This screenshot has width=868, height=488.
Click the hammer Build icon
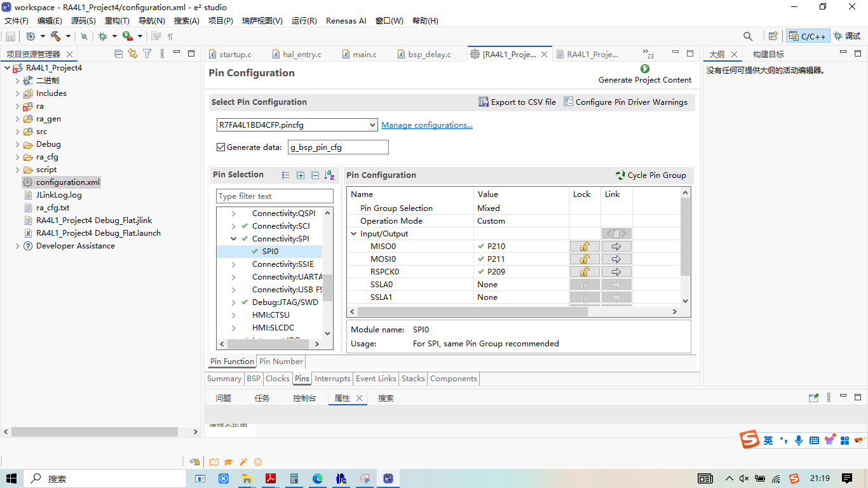(56, 36)
